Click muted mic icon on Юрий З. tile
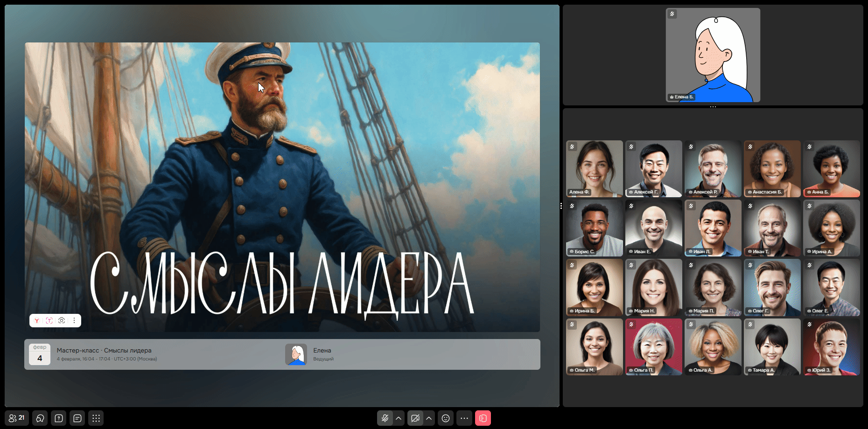This screenshot has height=429, width=868. (809, 325)
